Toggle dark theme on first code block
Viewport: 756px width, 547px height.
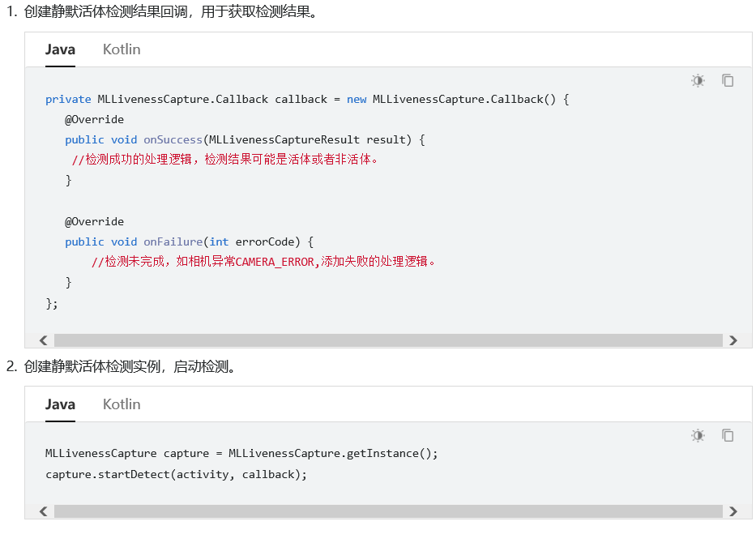[x=698, y=80]
